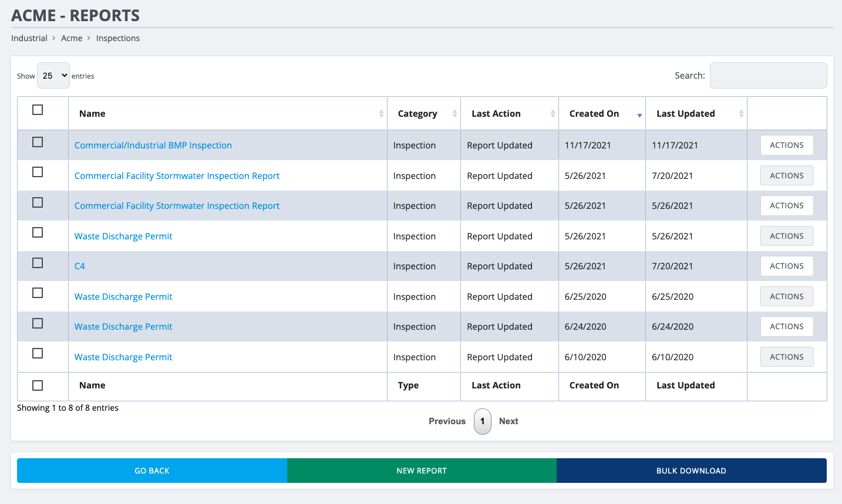Open ACTIONS for Commercial/Industrial BMP Inspection
The width and height of the screenshot is (842, 504).
click(x=787, y=146)
